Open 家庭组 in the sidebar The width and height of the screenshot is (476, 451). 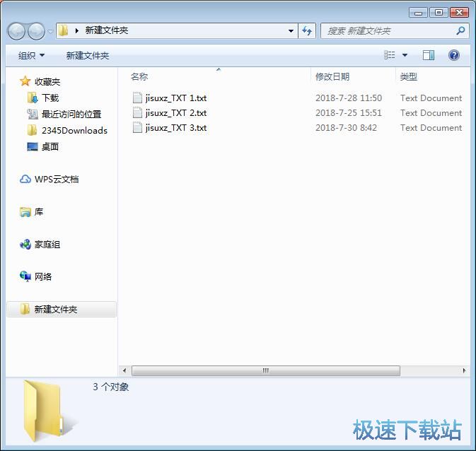(x=47, y=245)
